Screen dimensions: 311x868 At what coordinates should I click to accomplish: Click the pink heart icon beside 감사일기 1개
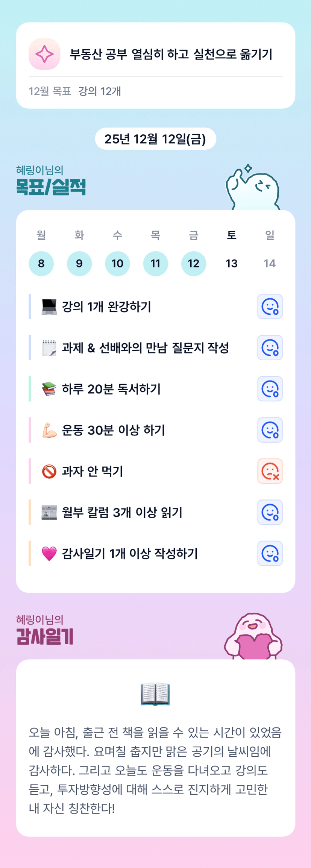[49, 554]
